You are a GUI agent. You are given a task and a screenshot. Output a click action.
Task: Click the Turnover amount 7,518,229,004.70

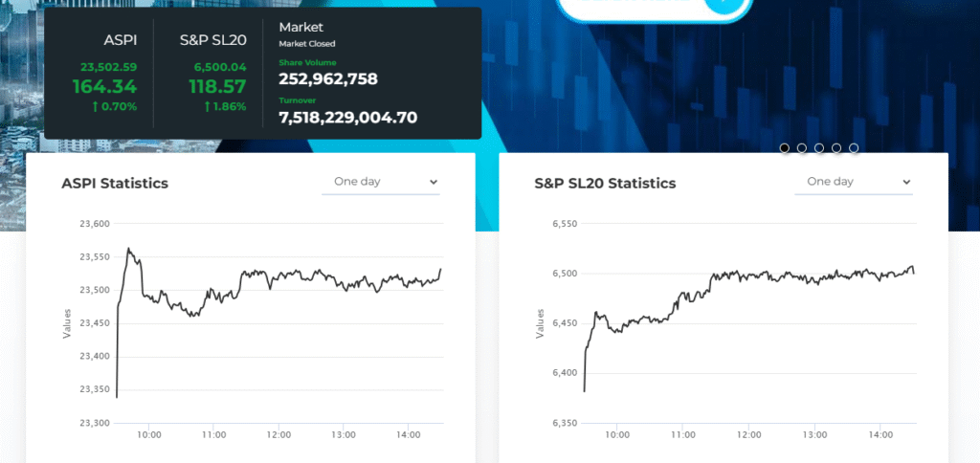[347, 118]
